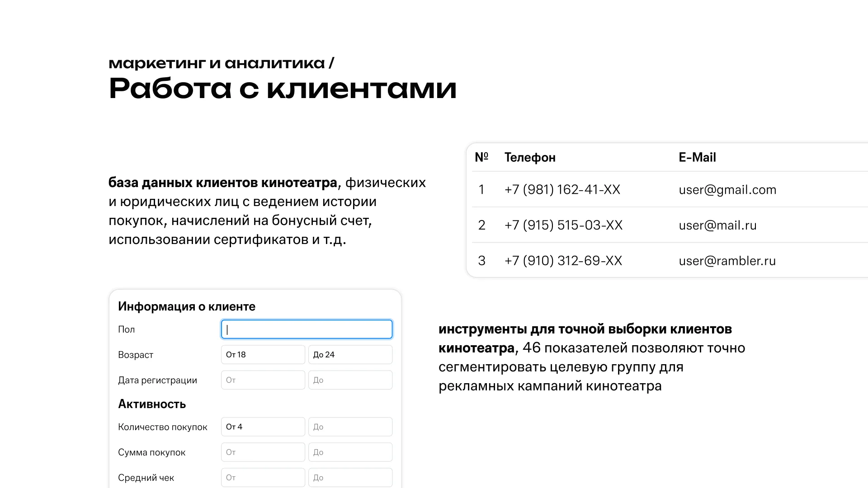
Task: Click Количество покупок 'От 4' field
Action: (x=263, y=427)
